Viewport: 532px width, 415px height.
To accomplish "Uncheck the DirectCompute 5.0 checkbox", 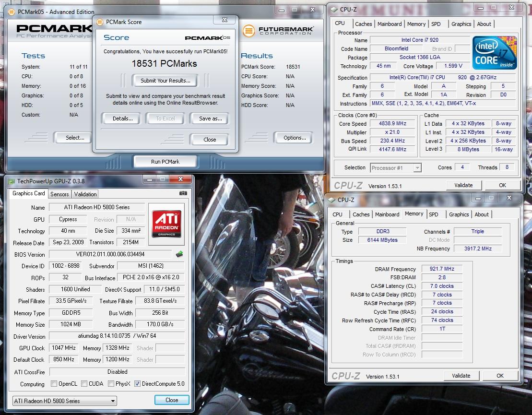I will click(137, 383).
